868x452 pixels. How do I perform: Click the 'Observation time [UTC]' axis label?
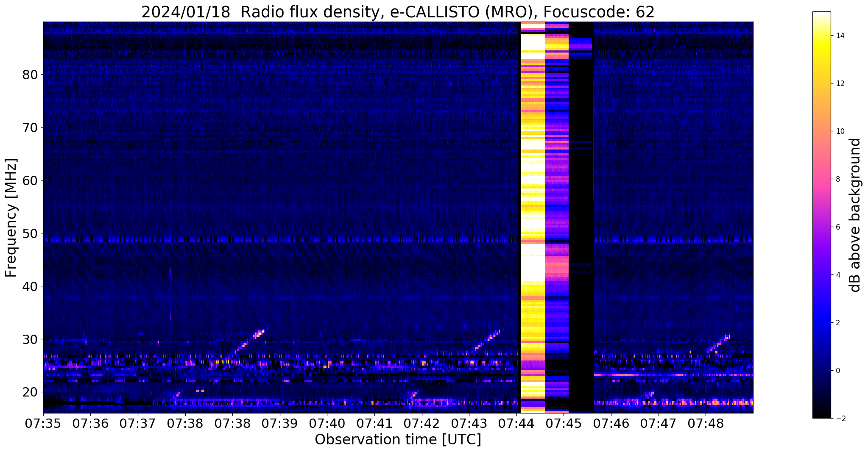pyautogui.click(x=398, y=439)
